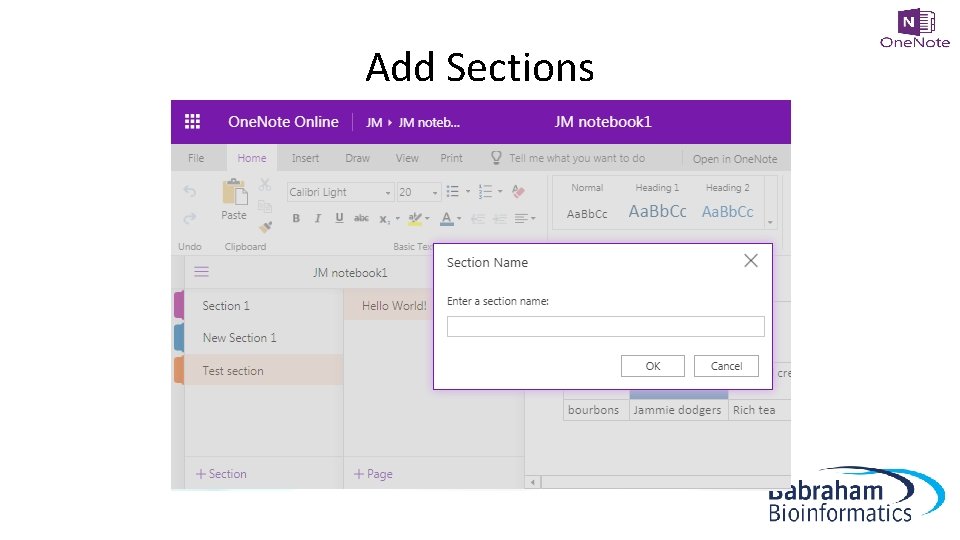Click Cancel in Section Name dialog
Image resolution: width=960 pixels, height=540 pixels.
coord(726,366)
